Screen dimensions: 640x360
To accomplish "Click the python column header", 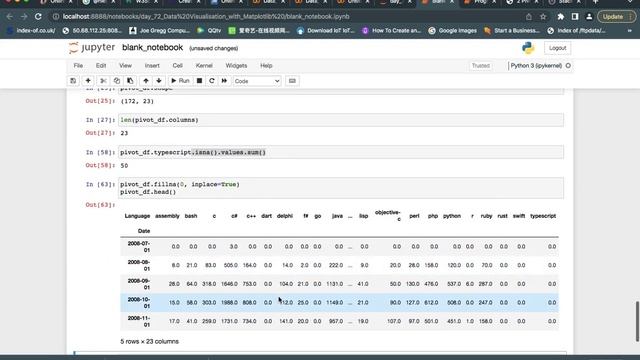I will coord(452,216).
